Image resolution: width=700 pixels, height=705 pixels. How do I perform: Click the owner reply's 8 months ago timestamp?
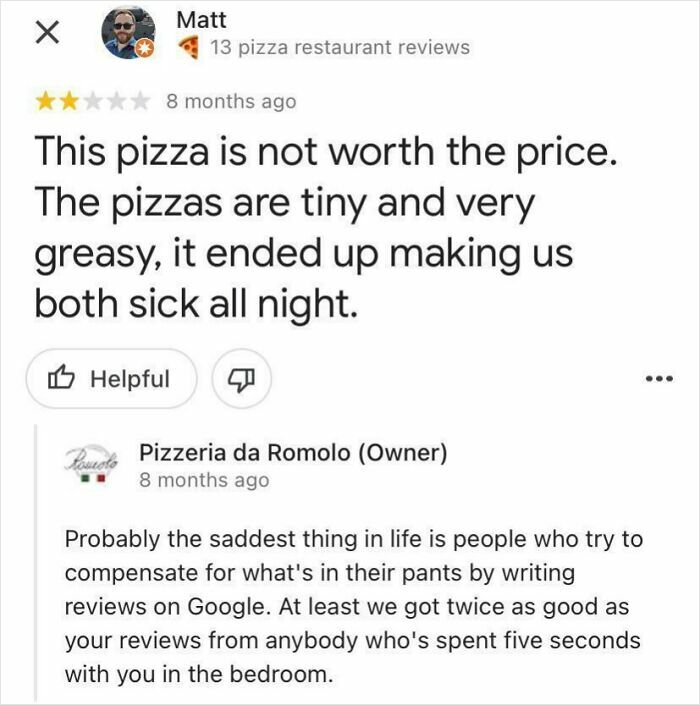point(204,480)
